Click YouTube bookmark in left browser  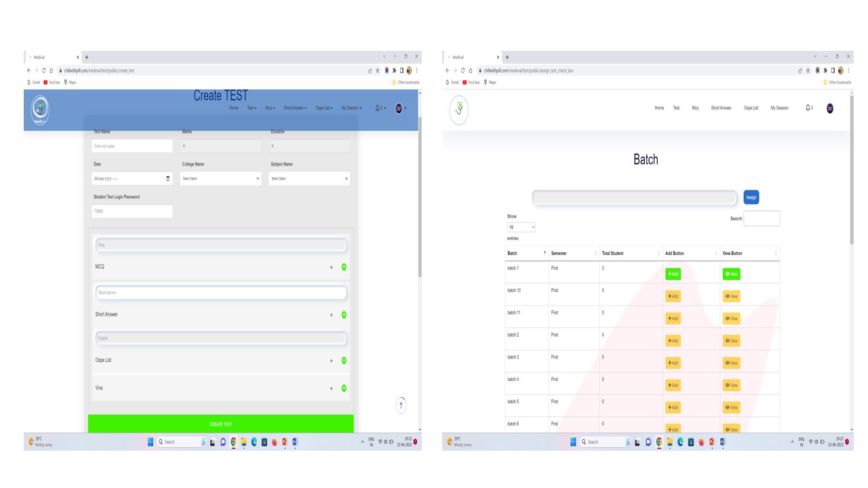pos(52,83)
